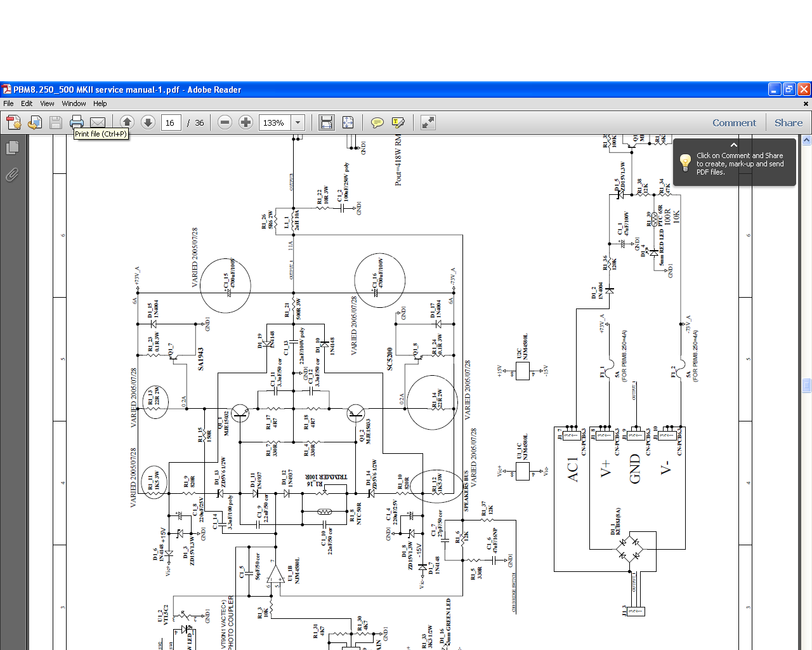The width and height of the screenshot is (812, 650).
Task: Click the 133% zoom value field
Action: pyautogui.click(x=275, y=123)
